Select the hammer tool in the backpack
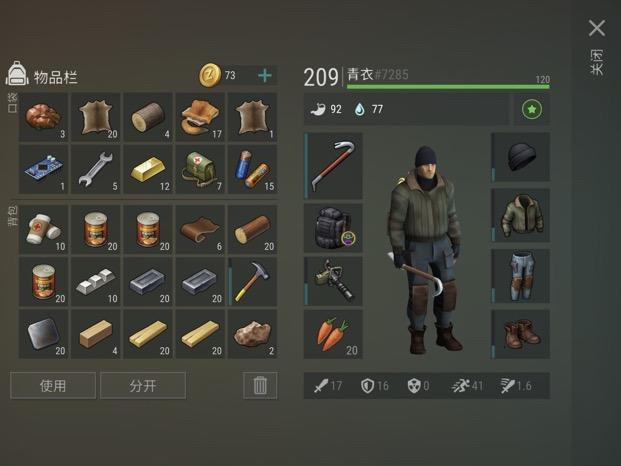The image size is (621, 466). [253, 282]
